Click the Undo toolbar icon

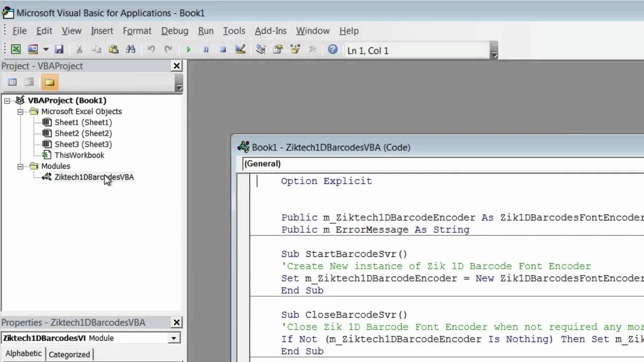click(x=151, y=49)
